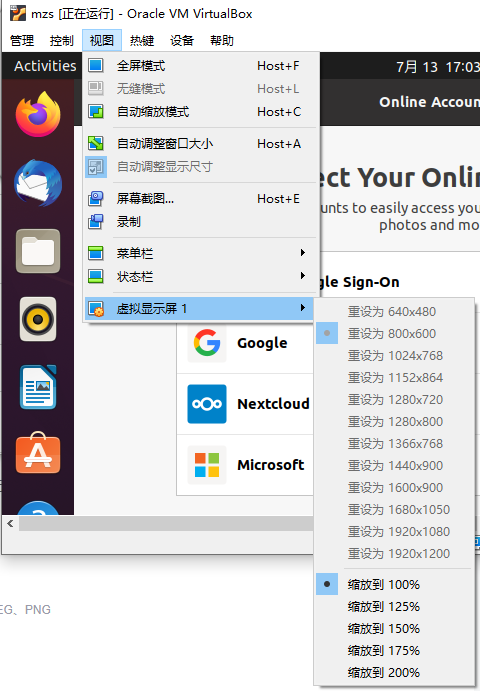Select 重设为 1152x864 resolution
This screenshot has width=480, height=691.
click(x=394, y=378)
